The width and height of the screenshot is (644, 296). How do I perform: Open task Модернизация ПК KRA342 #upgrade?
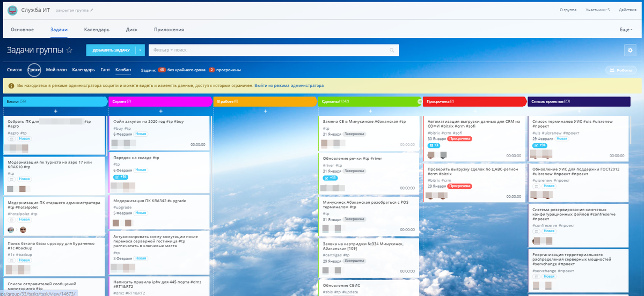149,201
